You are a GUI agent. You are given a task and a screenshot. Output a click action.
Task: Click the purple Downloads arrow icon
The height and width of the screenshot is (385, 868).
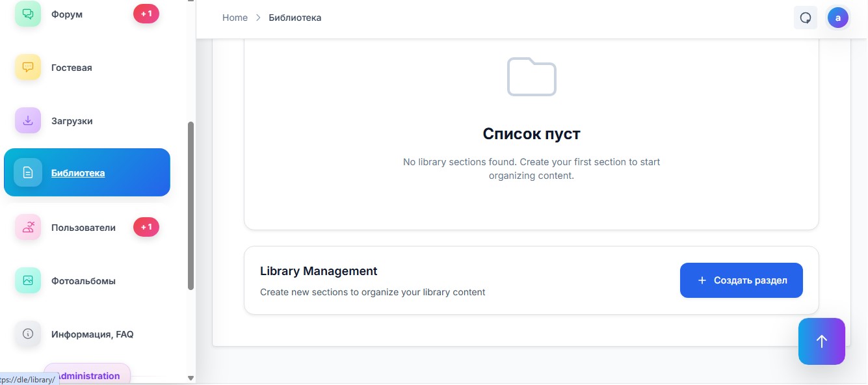(x=28, y=120)
